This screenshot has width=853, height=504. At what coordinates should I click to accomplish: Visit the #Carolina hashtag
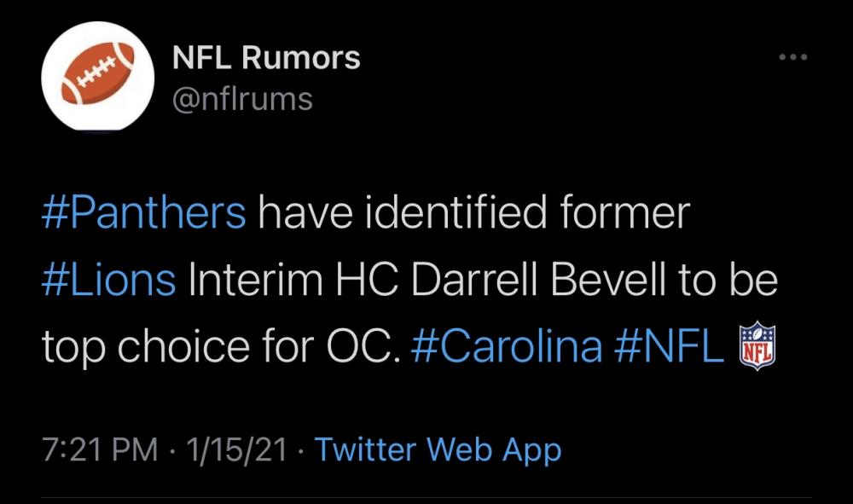(506, 346)
